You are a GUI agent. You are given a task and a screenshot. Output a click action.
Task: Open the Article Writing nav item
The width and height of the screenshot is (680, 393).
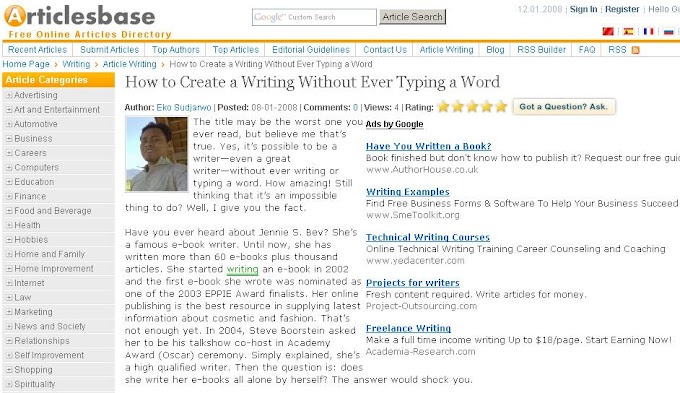click(x=446, y=50)
